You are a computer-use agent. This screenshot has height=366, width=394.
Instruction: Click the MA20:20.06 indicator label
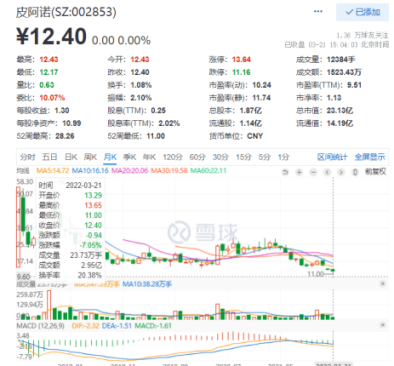(130, 171)
